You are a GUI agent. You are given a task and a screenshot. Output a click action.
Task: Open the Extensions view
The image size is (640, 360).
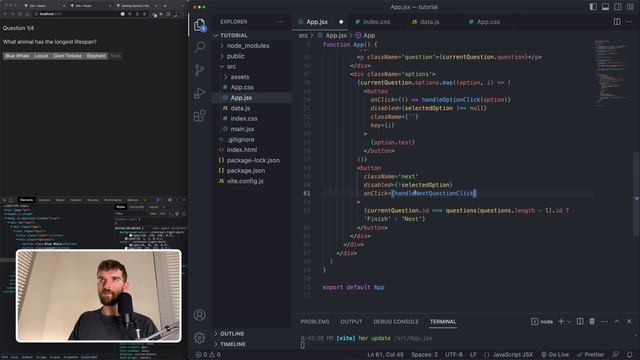point(200,116)
